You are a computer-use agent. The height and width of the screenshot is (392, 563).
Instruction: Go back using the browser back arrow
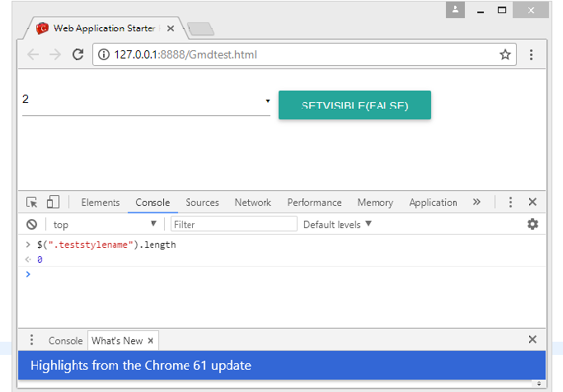point(33,54)
